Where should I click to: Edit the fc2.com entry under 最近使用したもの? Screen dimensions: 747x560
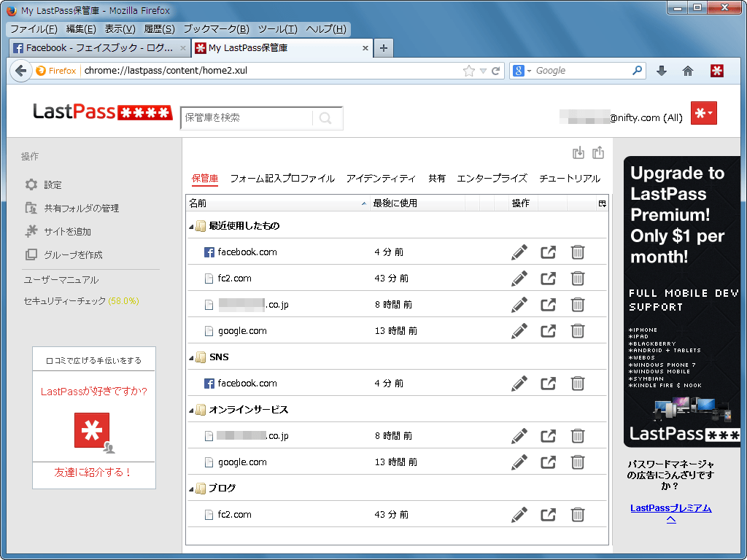point(519,278)
